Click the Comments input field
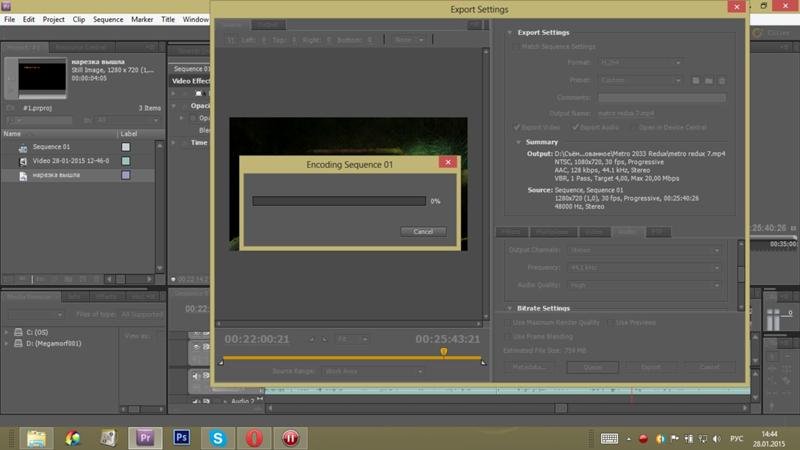800x450 pixels. coord(662,97)
